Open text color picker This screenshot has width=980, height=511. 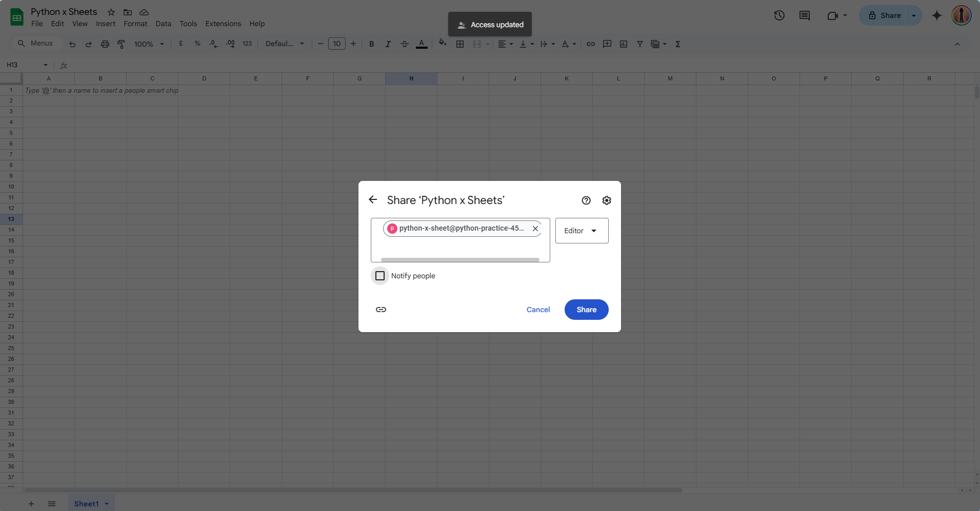tap(422, 44)
